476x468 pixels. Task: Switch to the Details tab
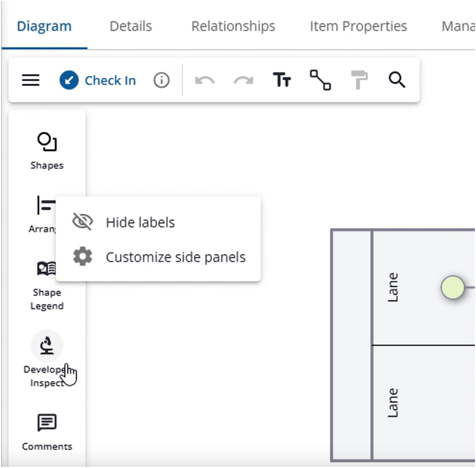point(131,26)
